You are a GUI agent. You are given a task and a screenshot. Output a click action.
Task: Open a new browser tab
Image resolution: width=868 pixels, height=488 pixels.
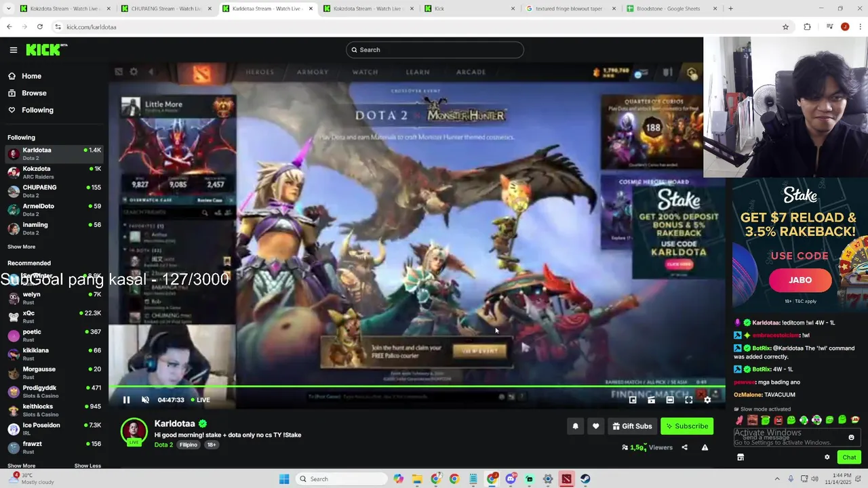pyautogui.click(x=730, y=9)
